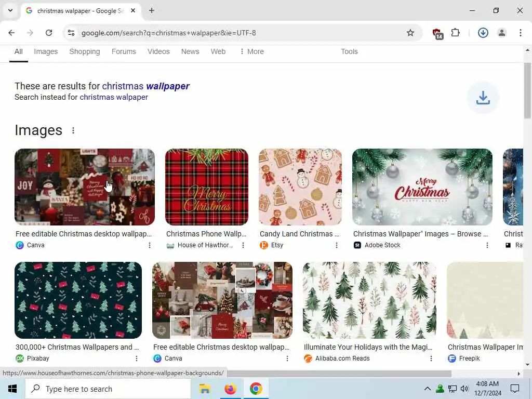
Task: Switch to the Images tab
Action: (46, 51)
